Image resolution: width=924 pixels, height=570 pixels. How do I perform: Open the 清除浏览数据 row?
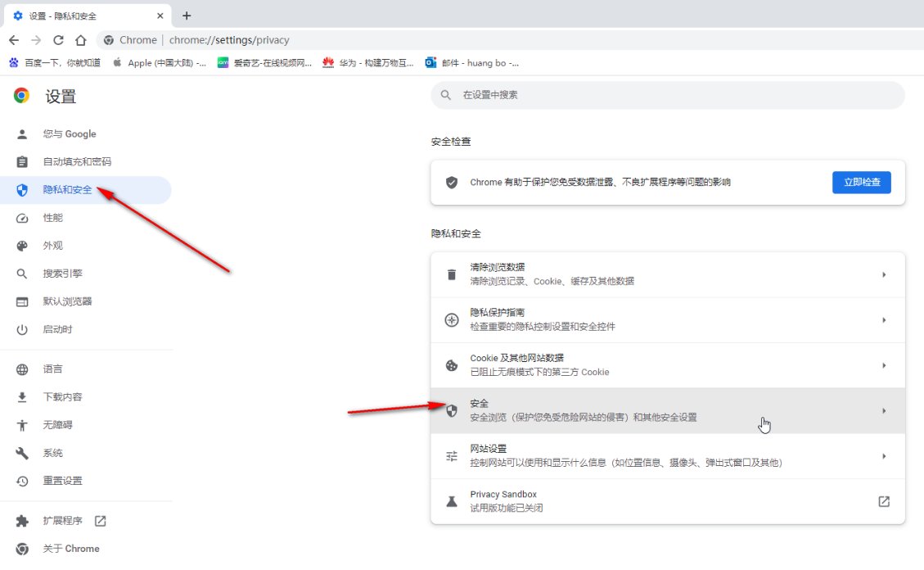[668, 274]
